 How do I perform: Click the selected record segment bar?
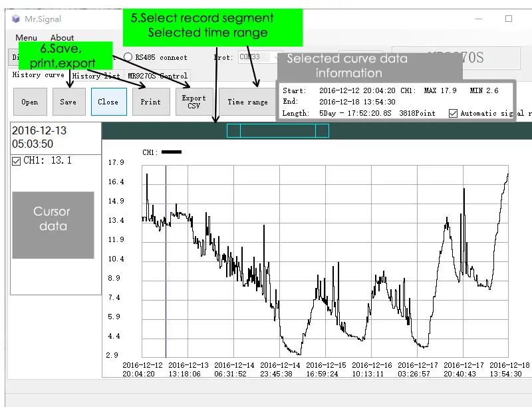(x=278, y=130)
